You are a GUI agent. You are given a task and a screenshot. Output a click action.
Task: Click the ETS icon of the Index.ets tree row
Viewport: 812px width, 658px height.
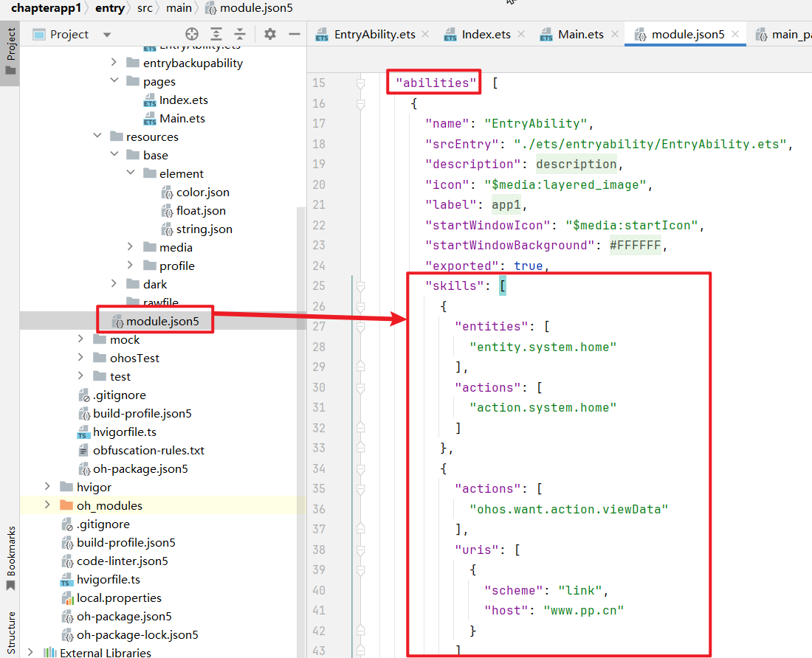(x=150, y=100)
